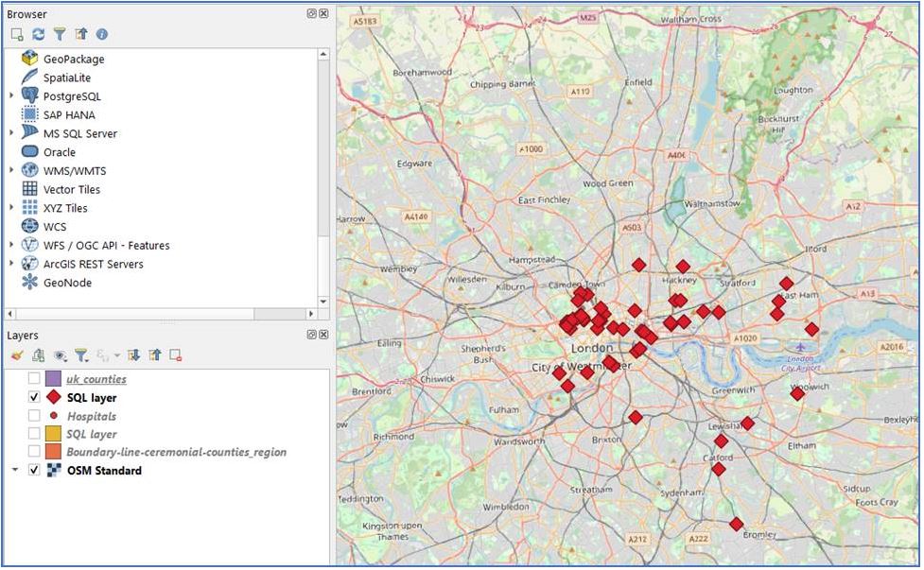Click red circle symbol of Hospitals layer
This screenshot has width=924, height=570.
coord(54,415)
